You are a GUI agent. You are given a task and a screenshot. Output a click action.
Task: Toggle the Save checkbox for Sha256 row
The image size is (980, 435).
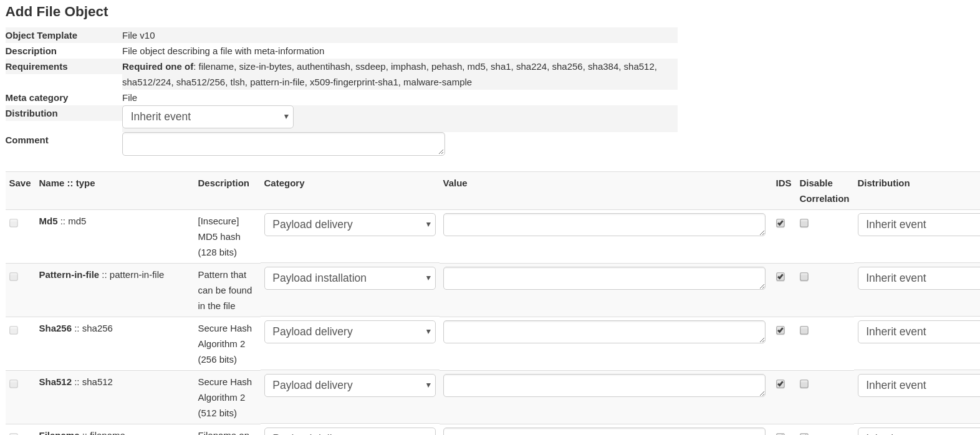(14, 330)
